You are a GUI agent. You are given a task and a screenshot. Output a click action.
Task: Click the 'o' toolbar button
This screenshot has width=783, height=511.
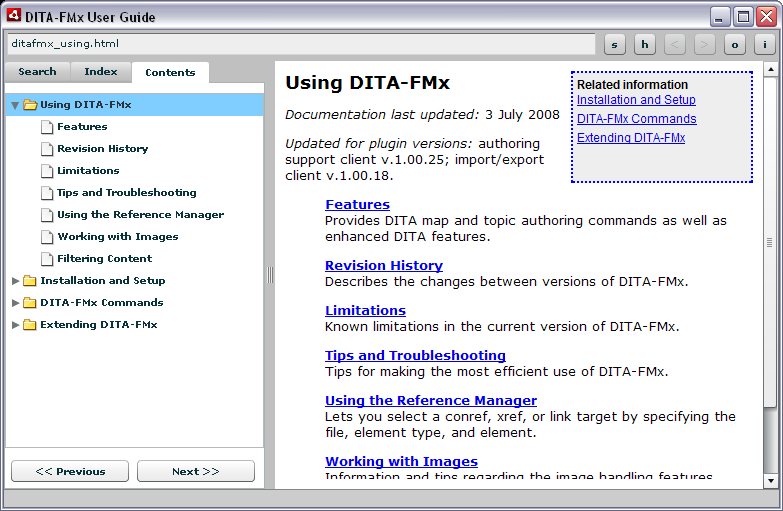click(735, 44)
